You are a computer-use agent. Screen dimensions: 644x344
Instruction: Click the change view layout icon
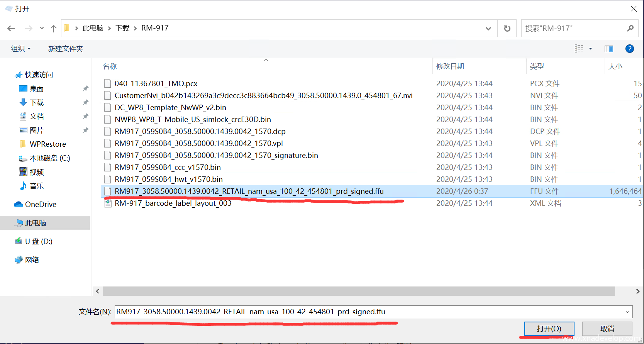tap(579, 49)
